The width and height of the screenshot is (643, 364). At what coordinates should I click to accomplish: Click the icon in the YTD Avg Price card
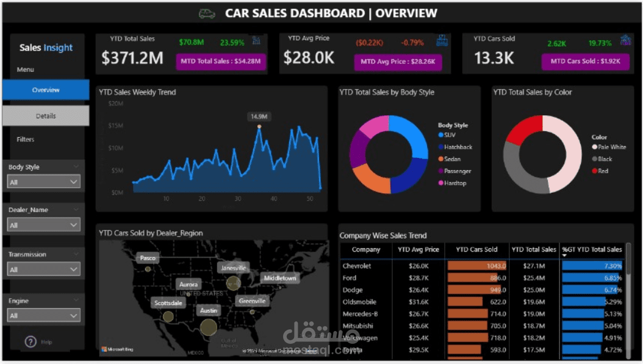pos(442,40)
